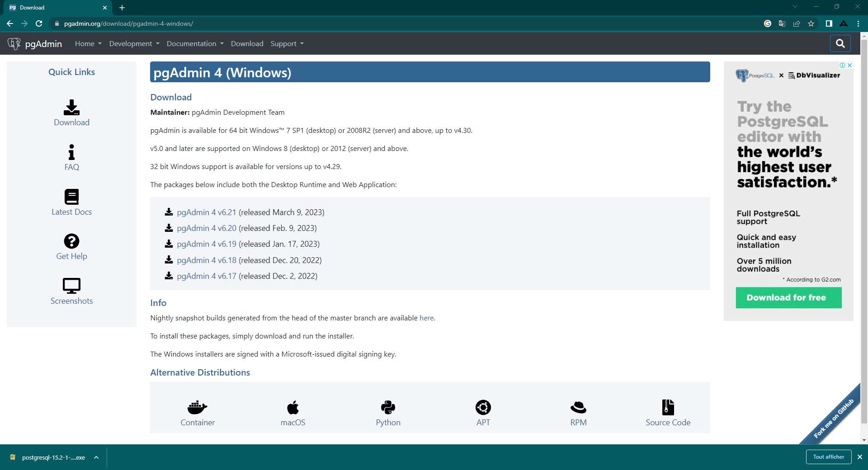Click the translate page icon in address bar

coord(782,23)
